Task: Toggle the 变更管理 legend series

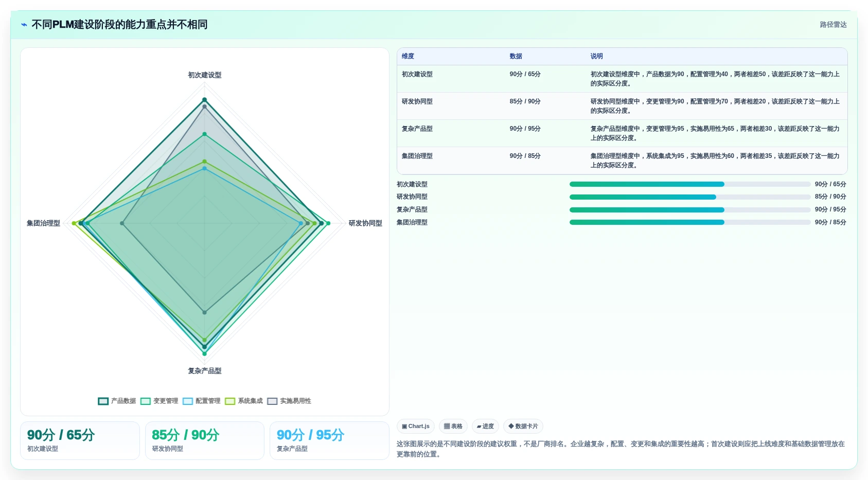Action: tap(159, 401)
